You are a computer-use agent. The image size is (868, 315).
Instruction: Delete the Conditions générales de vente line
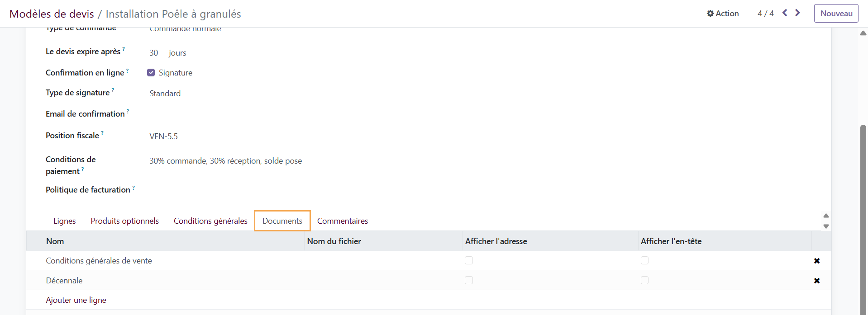coord(817,261)
